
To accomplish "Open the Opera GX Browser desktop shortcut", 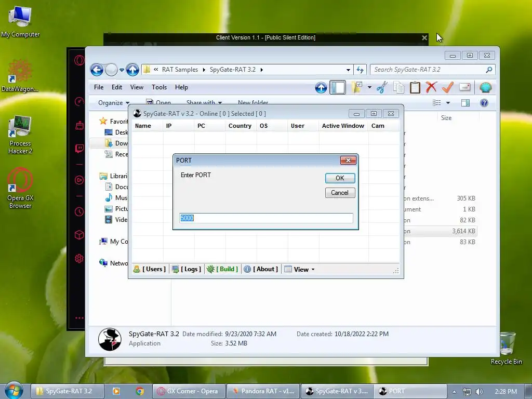I will pyautogui.click(x=20, y=188).
